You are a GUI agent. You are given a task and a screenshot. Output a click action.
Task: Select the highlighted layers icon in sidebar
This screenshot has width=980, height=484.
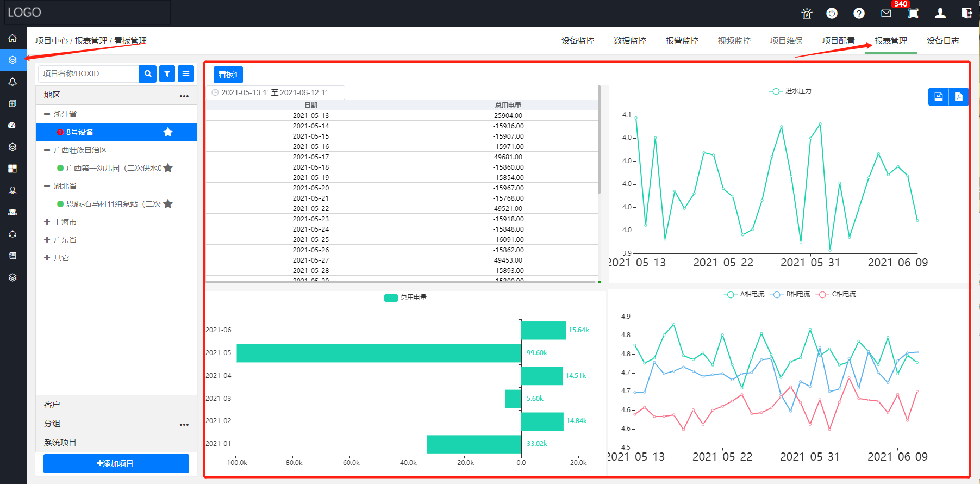pyautogui.click(x=13, y=60)
